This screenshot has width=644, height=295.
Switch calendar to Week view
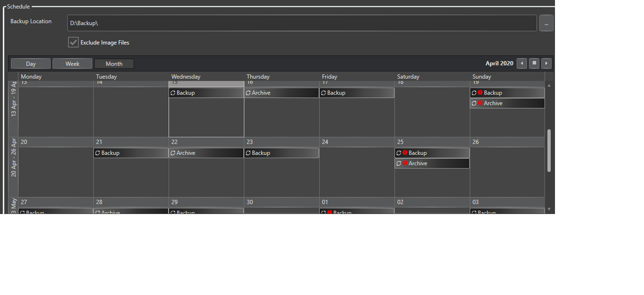coord(72,63)
